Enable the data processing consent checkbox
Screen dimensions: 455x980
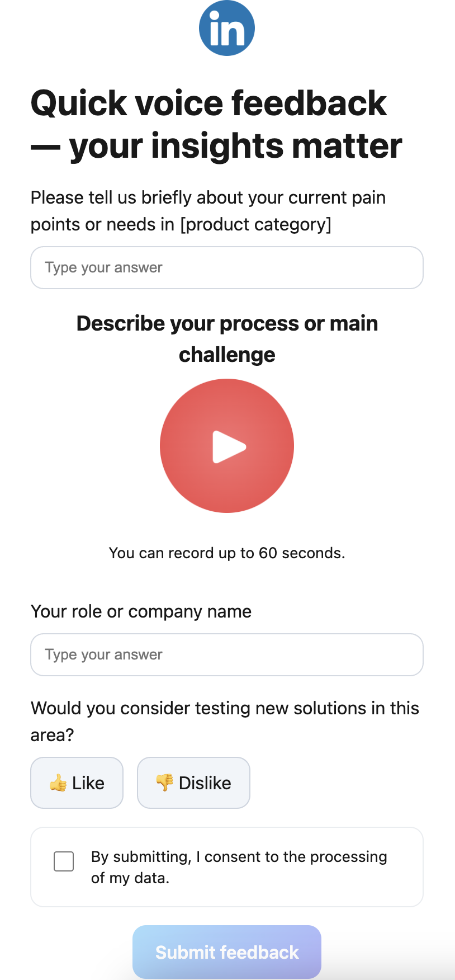[64, 861]
